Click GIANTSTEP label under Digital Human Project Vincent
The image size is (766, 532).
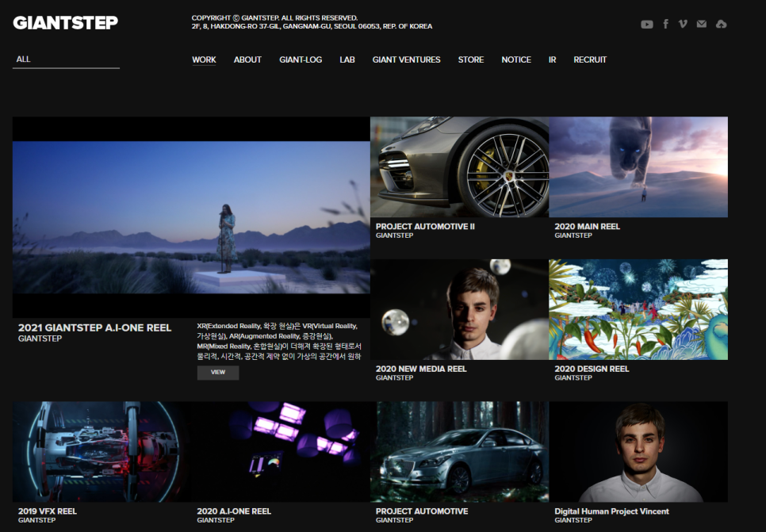573,520
